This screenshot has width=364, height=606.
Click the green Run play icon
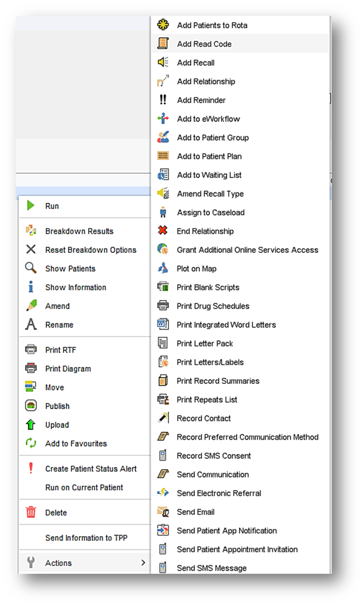tap(31, 206)
